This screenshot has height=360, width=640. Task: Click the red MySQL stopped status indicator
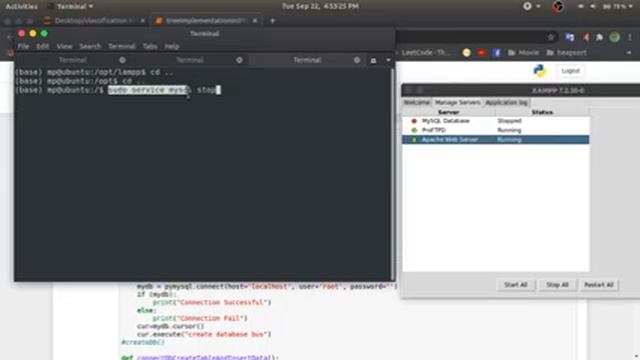tap(414, 121)
